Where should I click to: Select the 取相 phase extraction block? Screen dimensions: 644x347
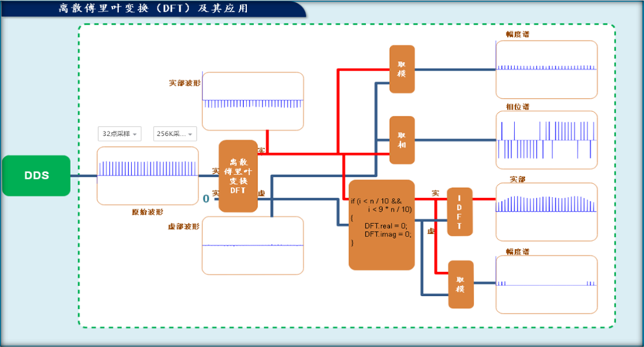tap(402, 140)
